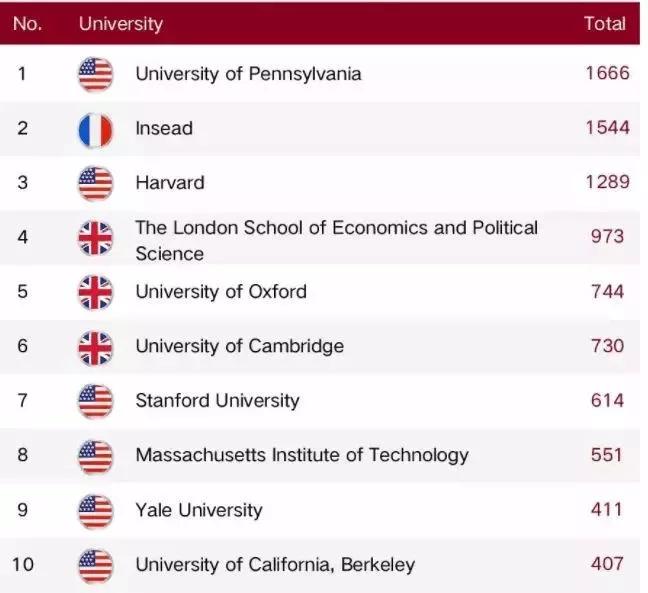
Task: Select the Insead university name
Action: [164, 129]
